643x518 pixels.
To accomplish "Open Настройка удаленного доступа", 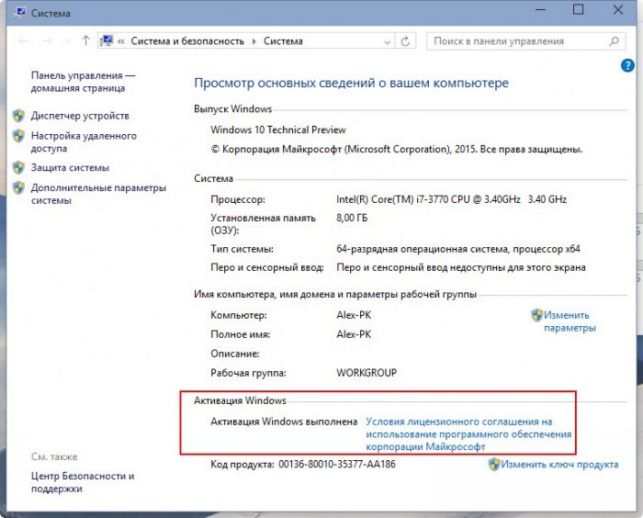I will [x=84, y=142].
